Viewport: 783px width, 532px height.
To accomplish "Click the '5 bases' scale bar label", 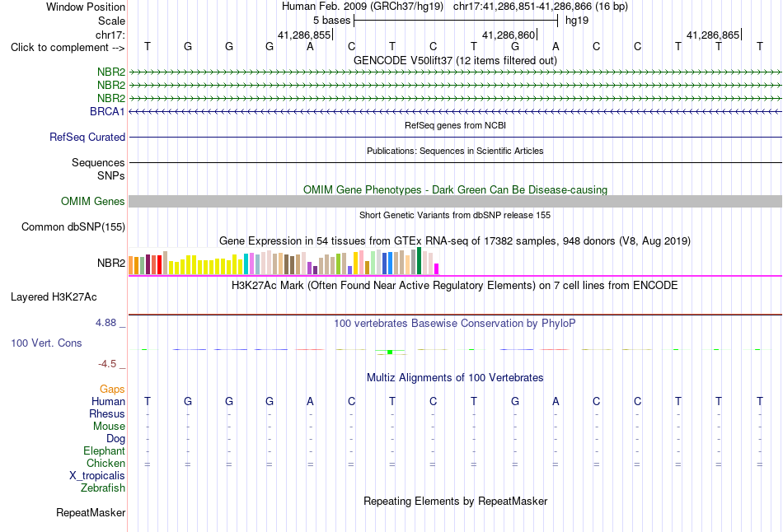I will 331,21.
